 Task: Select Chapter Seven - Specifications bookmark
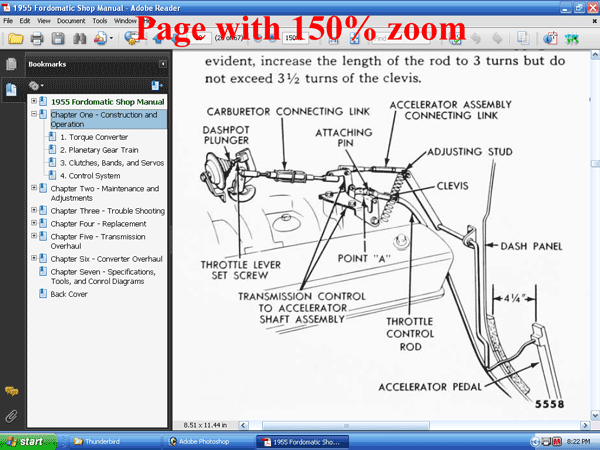(103, 277)
